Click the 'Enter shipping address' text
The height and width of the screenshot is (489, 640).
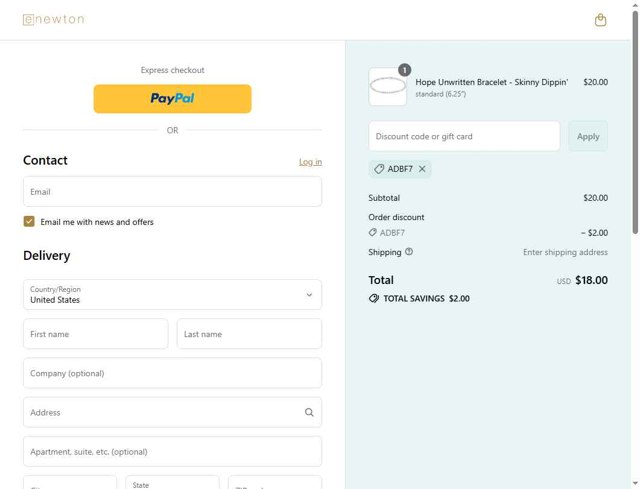(565, 252)
